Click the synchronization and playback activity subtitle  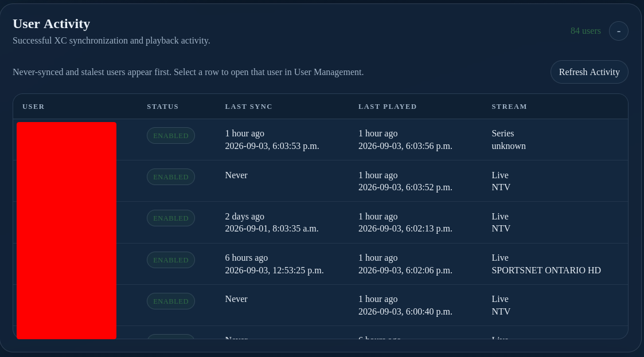point(111,41)
